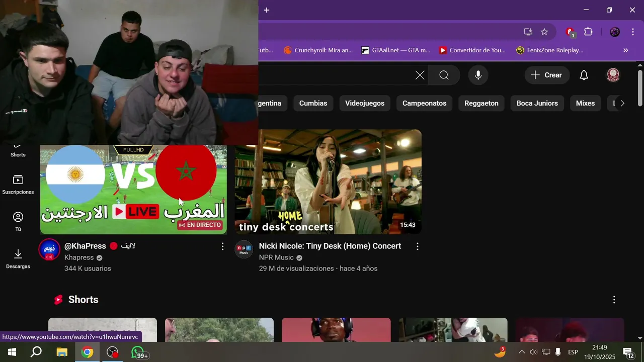Image resolution: width=644 pixels, height=362 pixels.
Task: Open FenixZone Roleplay bookmark
Action: coord(549,50)
